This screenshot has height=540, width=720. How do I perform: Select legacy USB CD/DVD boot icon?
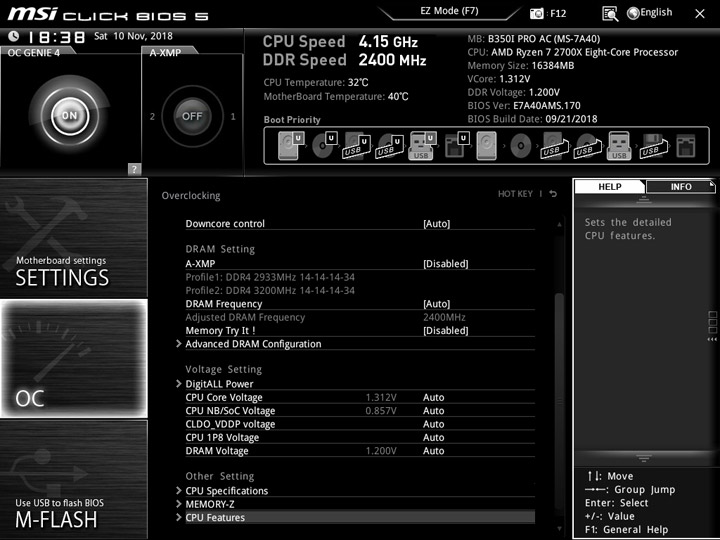pos(587,146)
